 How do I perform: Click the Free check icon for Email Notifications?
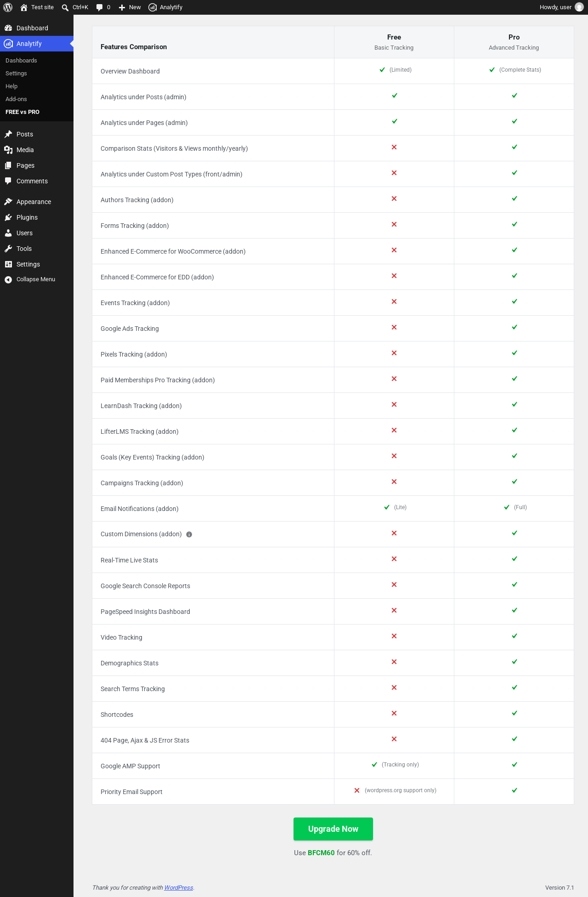click(x=387, y=507)
